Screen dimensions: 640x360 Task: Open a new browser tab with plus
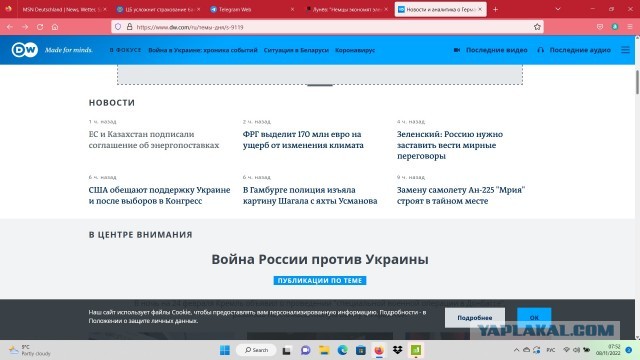[495, 9]
